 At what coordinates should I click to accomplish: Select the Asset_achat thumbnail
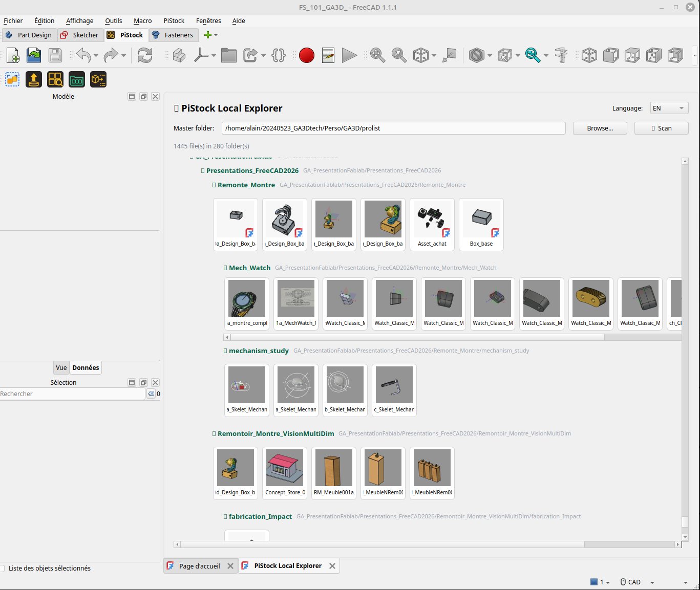[432, 225]
